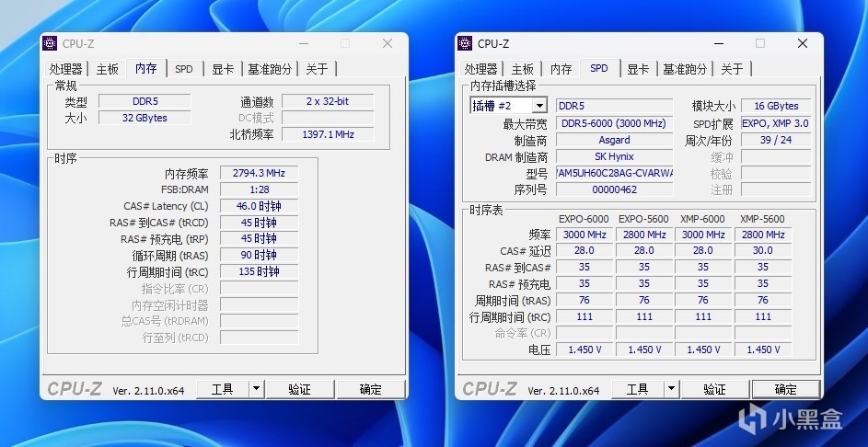Screen dimensions: 868x447
Task: Click the FSB:DRAM value 1:28
Action: pos(259,189)
